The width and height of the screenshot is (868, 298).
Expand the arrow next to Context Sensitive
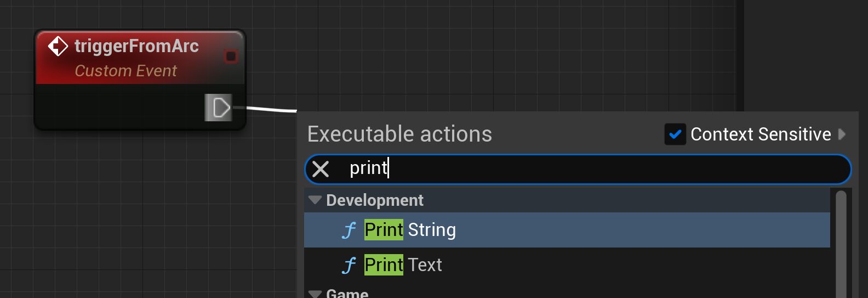pyautogui.click(x=842, y=134)
